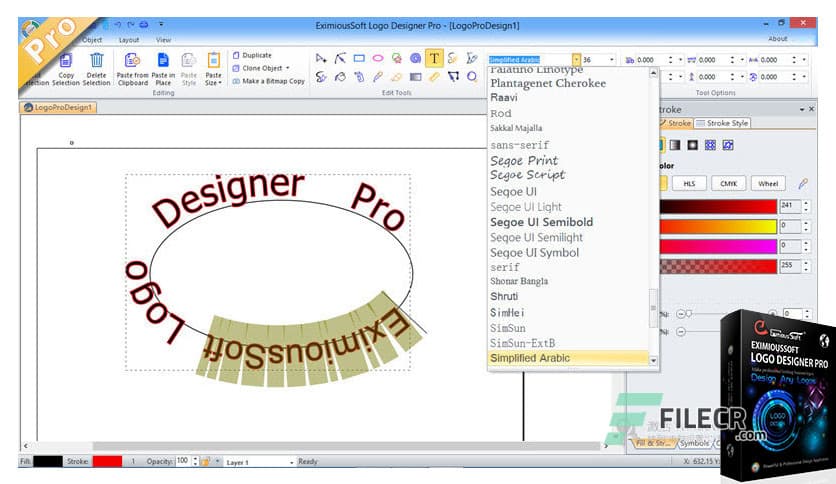Screen dimensions: 836x484
Task: Switch to the Stroke Style tab
Action: coord(722,123)
